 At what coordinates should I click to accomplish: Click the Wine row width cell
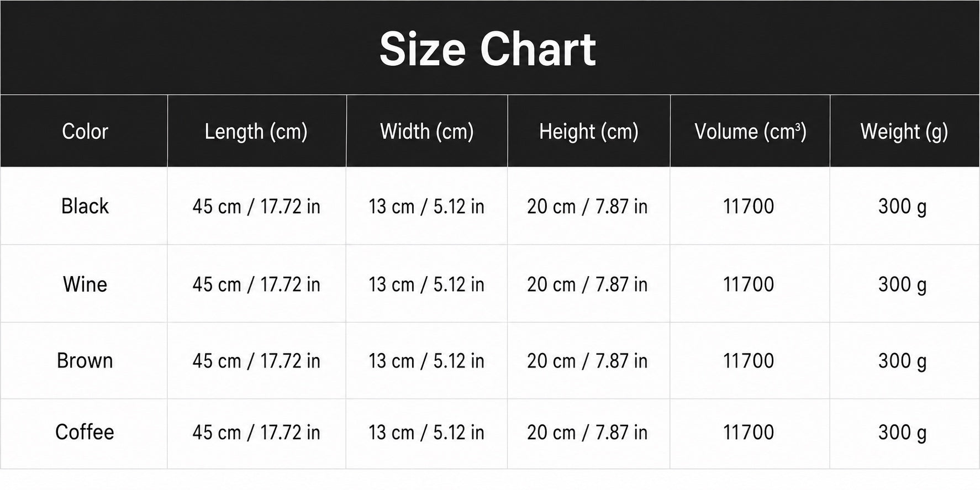tap(426, 284)
